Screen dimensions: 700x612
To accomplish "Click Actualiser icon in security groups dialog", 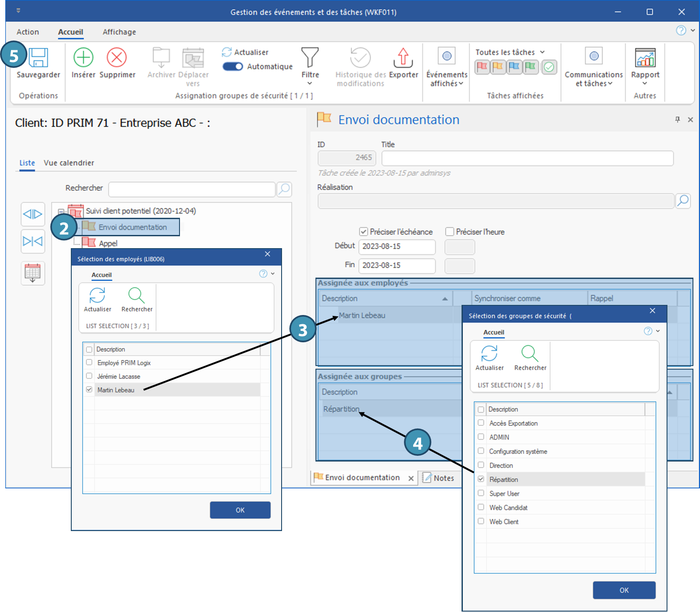I will click(x=489, y=353).
